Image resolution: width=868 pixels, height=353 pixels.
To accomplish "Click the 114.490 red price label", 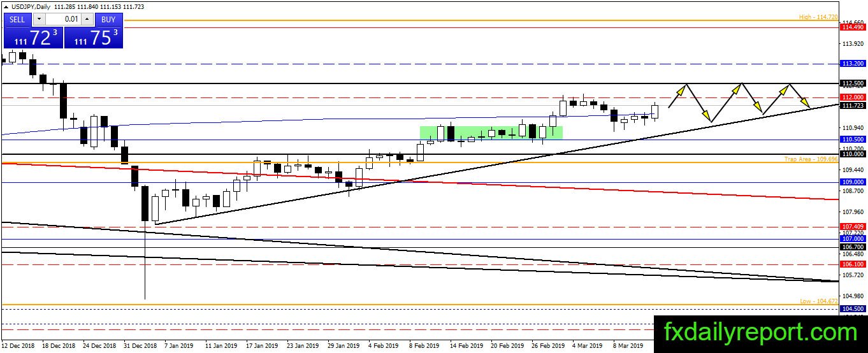I will click(x=853, y=27).
